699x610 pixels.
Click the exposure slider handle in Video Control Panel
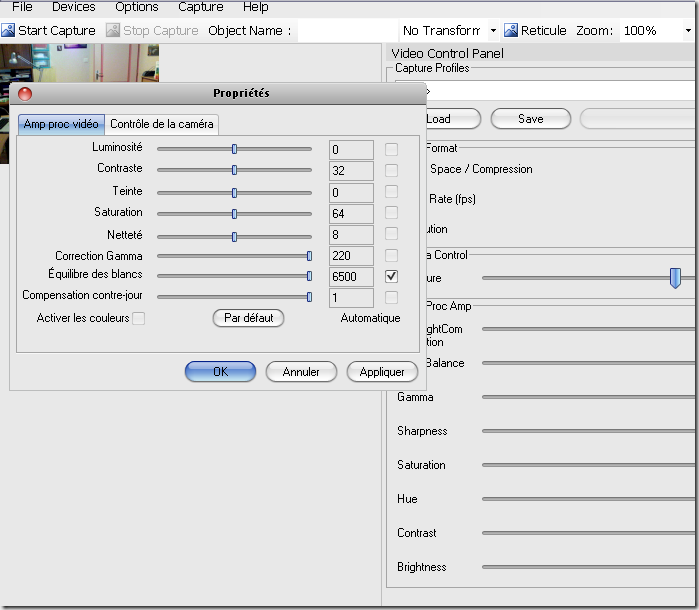coord(675,278)
